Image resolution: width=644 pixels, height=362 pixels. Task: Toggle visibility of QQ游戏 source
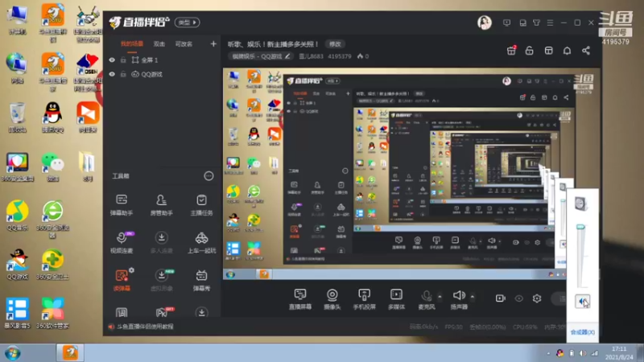(x=112, y=74)
